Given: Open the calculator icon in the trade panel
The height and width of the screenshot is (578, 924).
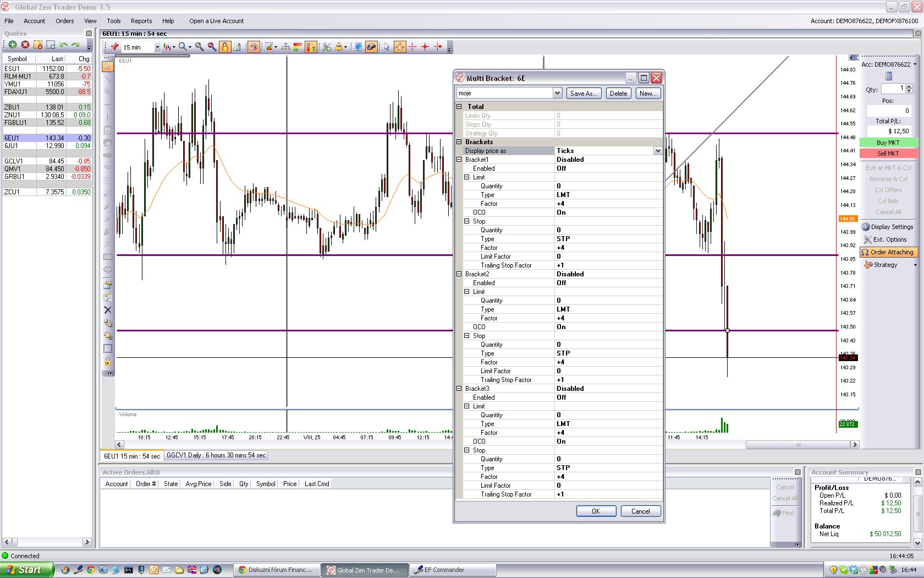Looking at the screenshot, I should (x=889, y=76).
